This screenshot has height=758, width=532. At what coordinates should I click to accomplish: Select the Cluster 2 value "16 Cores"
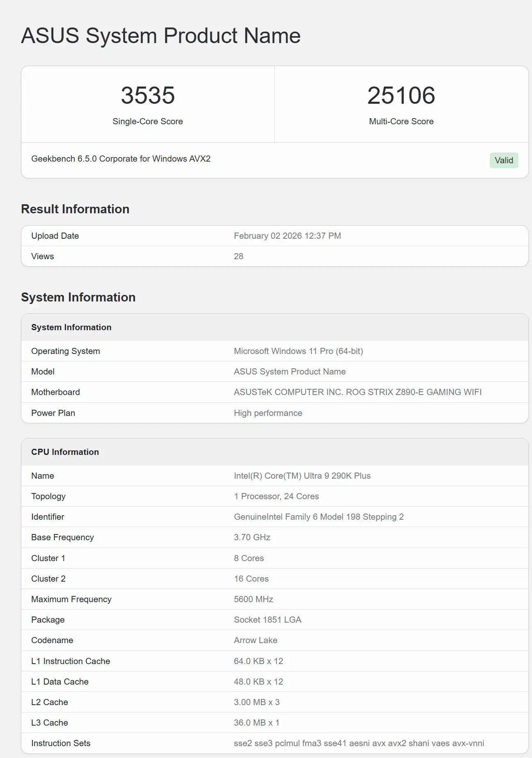(251, 579)
